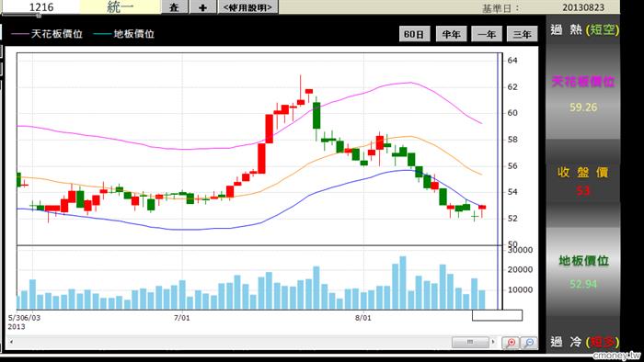This screenshot has width=644, height=362.
Task: Click the 8/01 date axis label
Action: coord(363,318)
